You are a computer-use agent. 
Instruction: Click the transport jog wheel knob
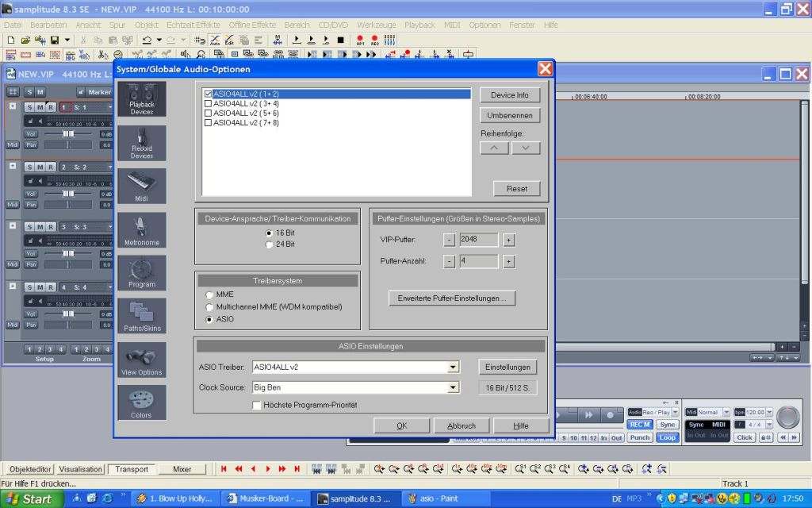(x=787, y=417)
